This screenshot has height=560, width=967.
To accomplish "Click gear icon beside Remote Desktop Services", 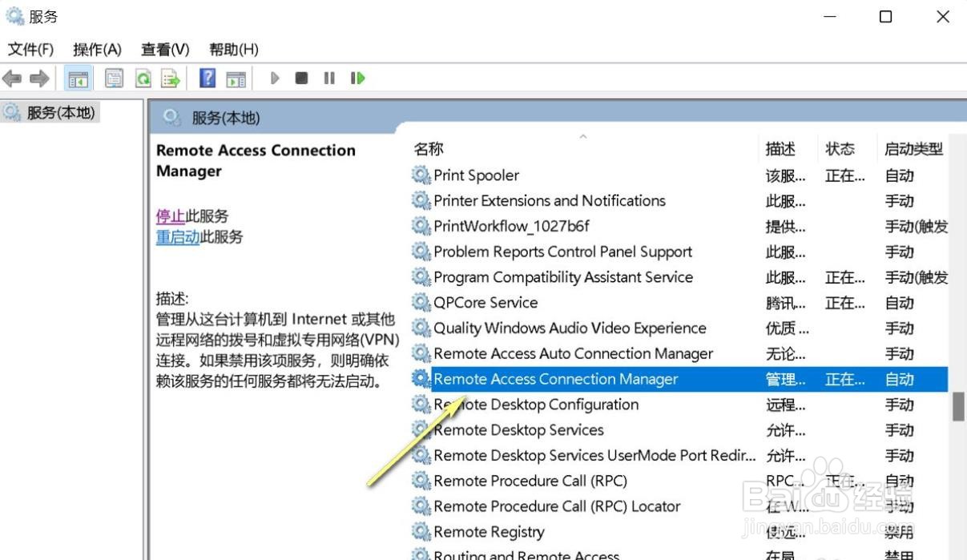I will tap(421, 429).
